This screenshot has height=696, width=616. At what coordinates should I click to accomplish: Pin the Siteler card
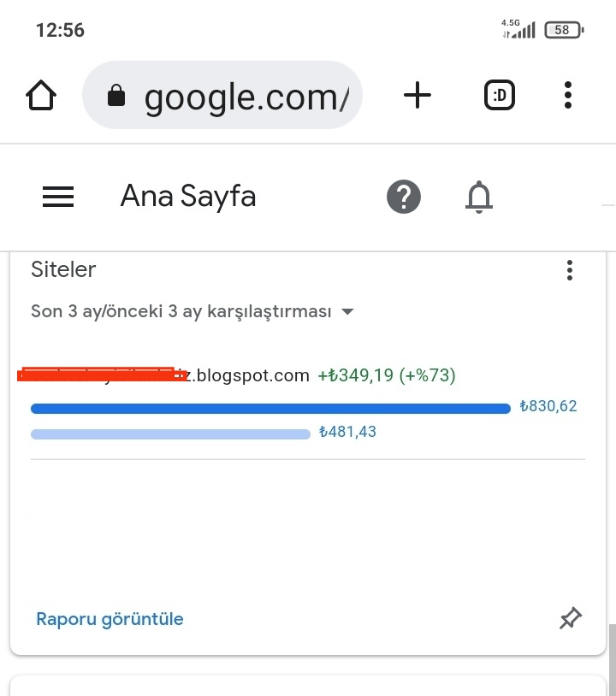571,618
